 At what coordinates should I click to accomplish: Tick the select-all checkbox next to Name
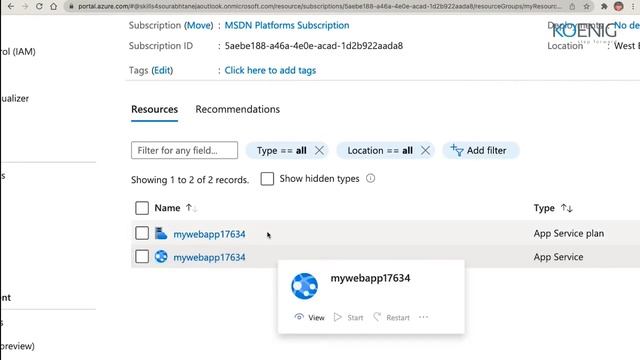point(142,208)
